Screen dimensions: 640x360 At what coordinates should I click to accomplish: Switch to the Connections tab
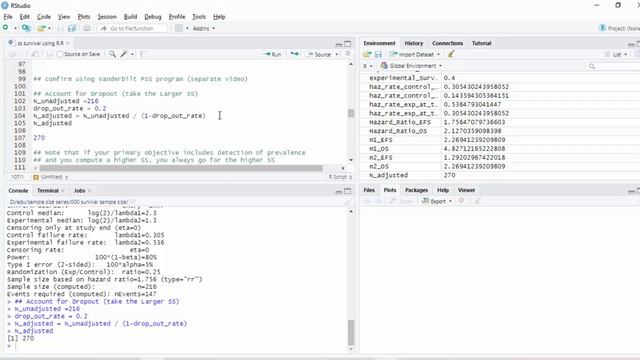point(447,43)
